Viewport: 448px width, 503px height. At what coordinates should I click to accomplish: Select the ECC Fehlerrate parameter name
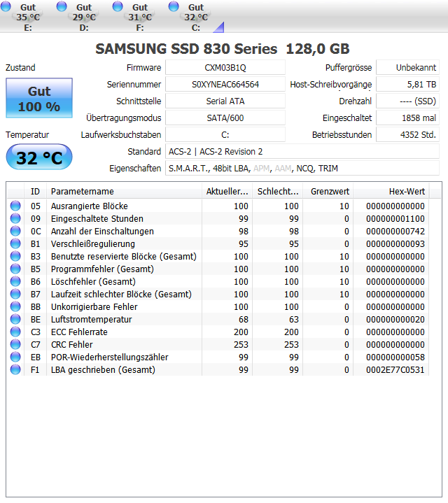[79, 332]
